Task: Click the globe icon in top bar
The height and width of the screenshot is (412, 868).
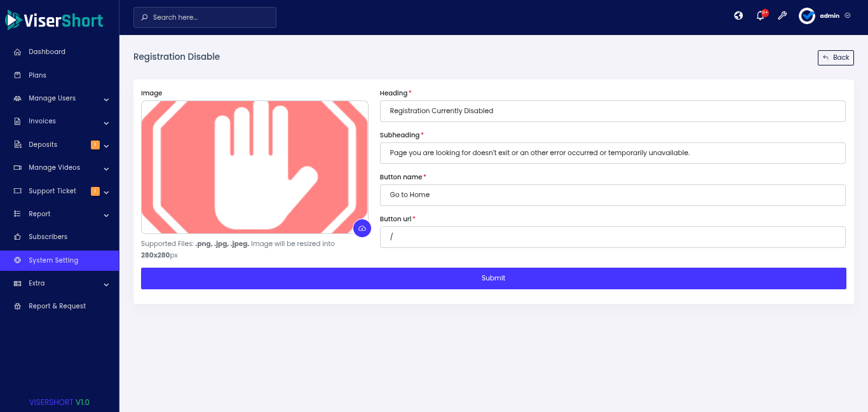Action: point(738,16)
